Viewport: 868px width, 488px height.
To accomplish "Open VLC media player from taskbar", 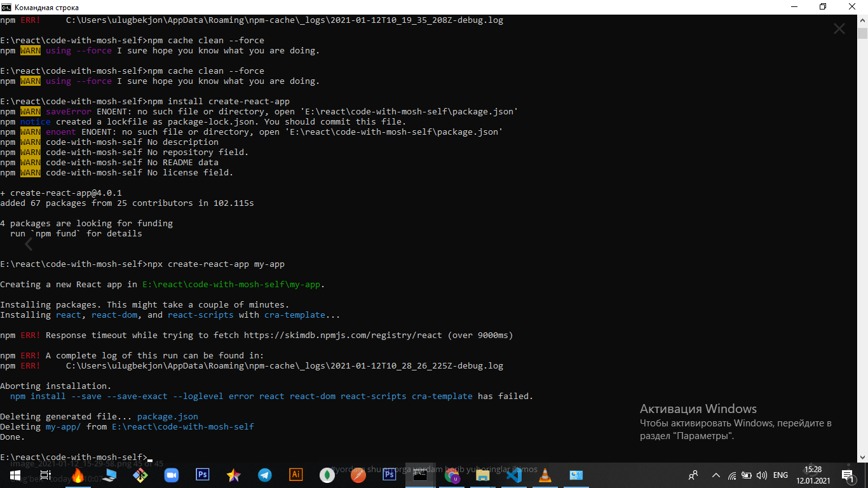I will click(x=545, y=475).
